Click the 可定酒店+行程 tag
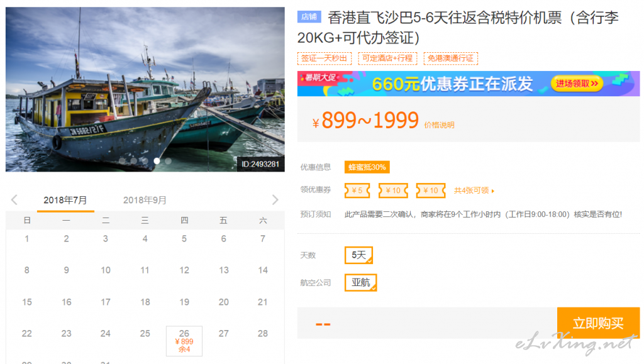 click(387, 58)
